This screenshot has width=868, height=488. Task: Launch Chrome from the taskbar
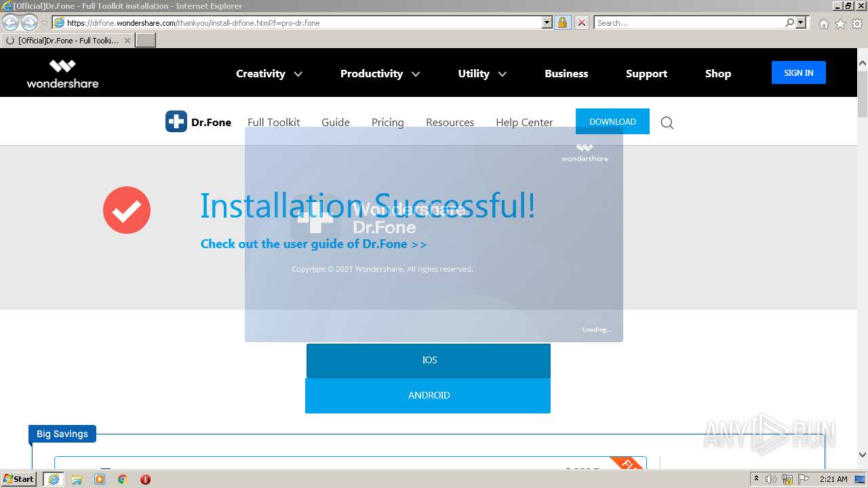coord(122,479)
